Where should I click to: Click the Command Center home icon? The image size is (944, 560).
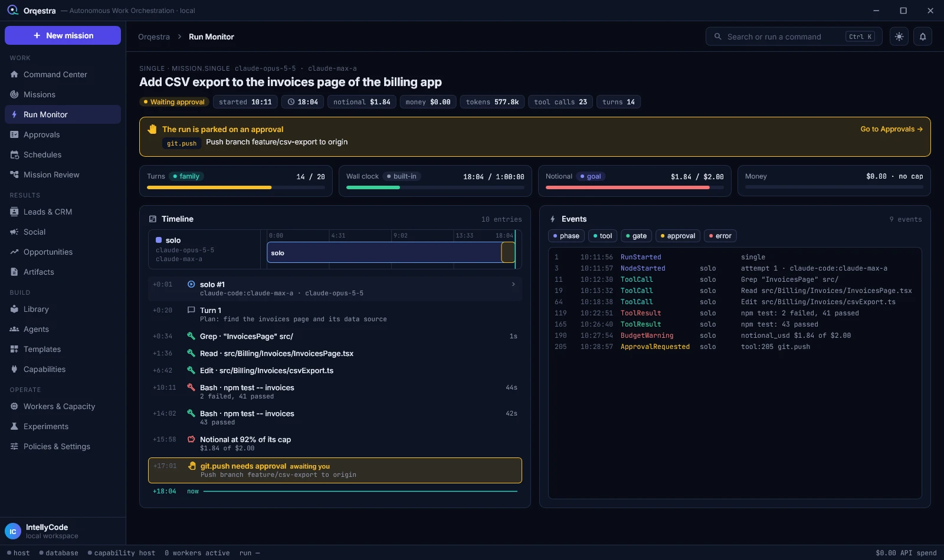15,74
